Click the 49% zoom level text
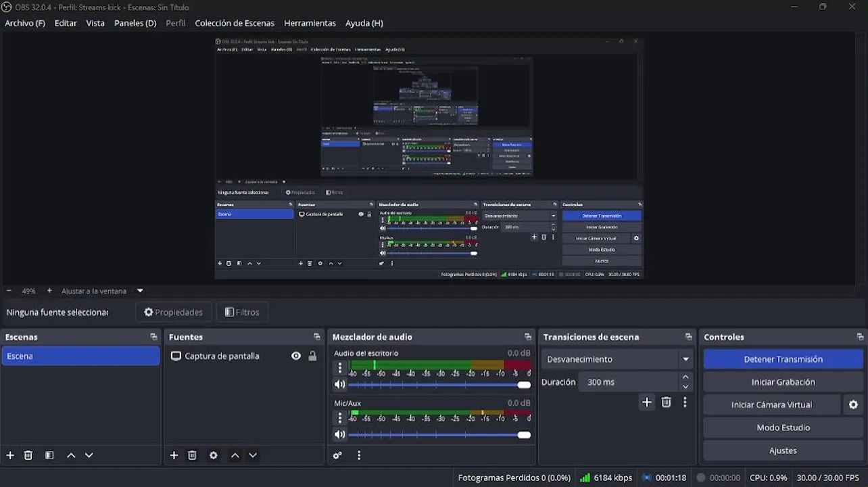The width and height of the screenshot is (868, 487). [x=28, y=291]
